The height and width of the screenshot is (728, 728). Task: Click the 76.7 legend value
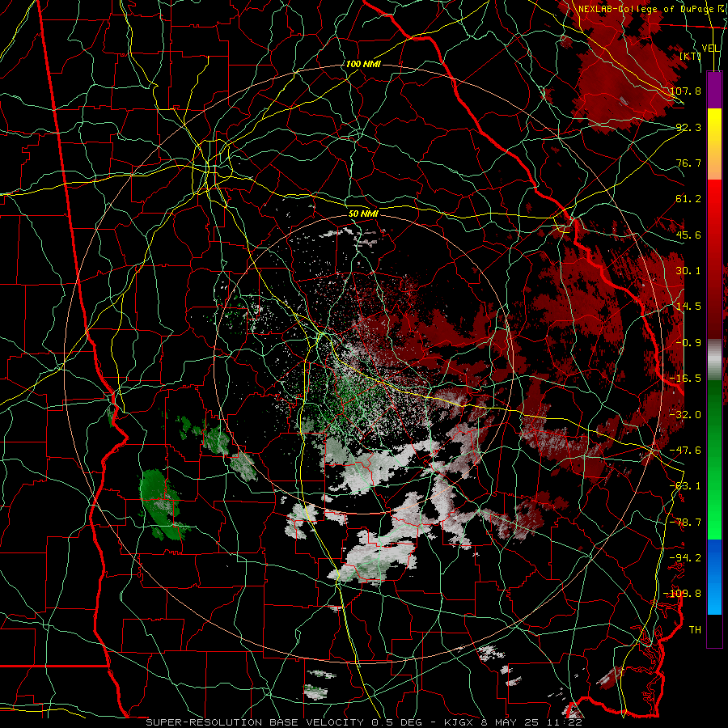(688, 163)
